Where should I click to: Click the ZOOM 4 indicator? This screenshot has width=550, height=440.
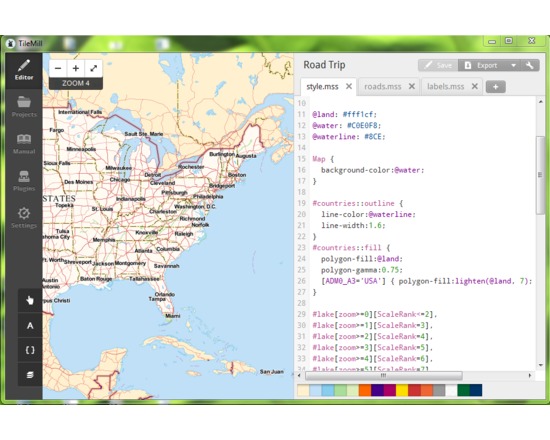pyautogui.click(x=76, y=84)
